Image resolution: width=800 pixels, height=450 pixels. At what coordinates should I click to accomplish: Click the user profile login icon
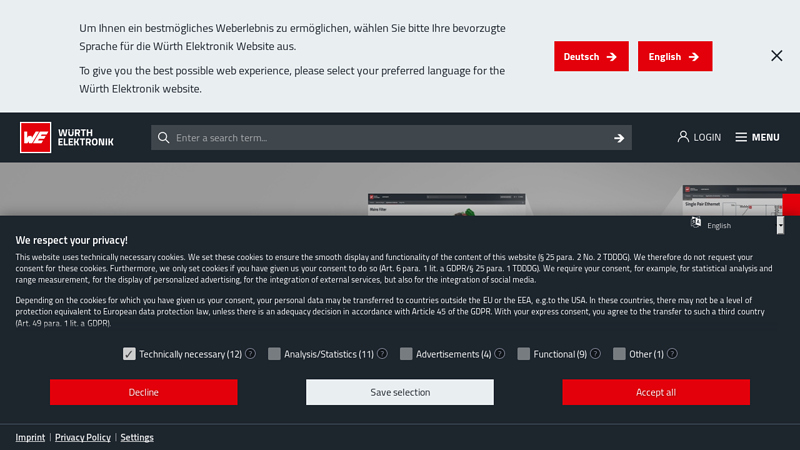pyautogui.click(x=683, y=137)
